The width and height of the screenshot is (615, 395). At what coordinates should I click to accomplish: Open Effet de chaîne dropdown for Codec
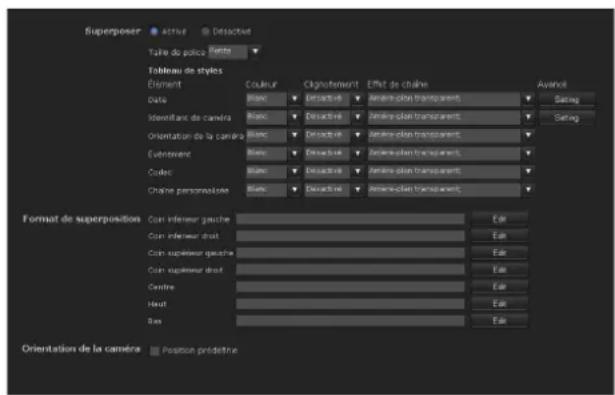tap(451, 171)
